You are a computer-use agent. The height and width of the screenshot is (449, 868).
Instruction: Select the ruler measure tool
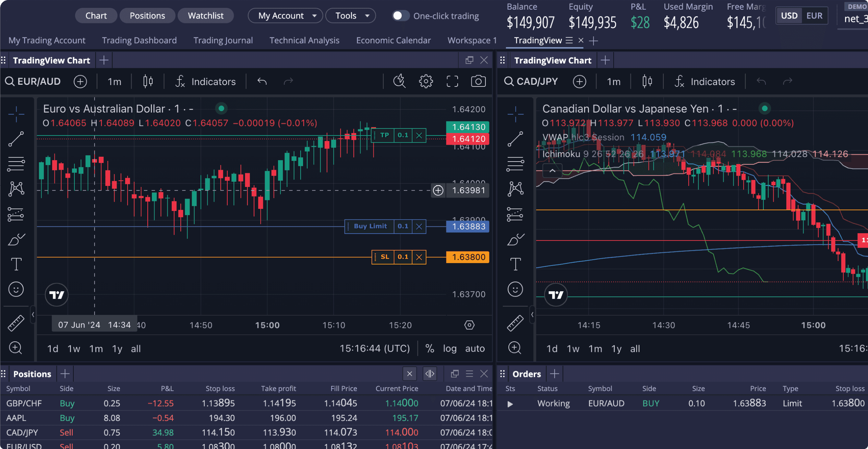(x=16, y=323)
